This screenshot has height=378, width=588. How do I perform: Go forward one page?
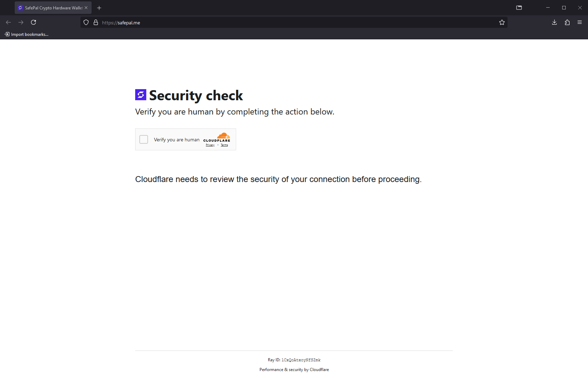tap(21, 22)
